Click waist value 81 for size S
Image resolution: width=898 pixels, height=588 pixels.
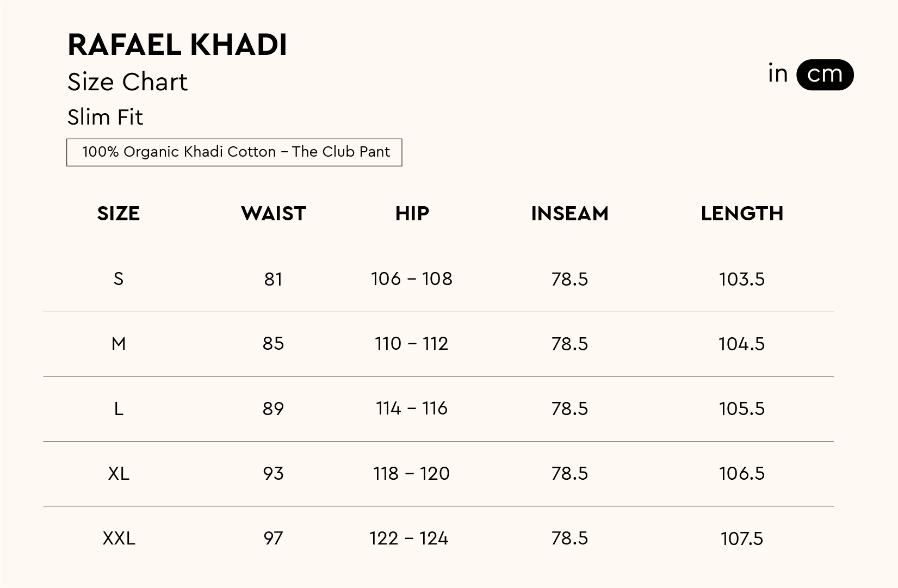(273, 280)
